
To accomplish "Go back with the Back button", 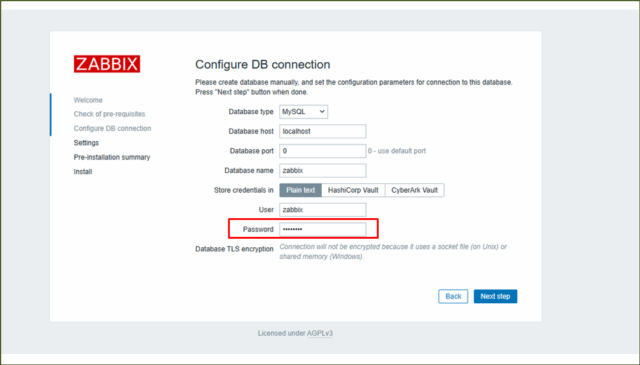I will (453, 296).
